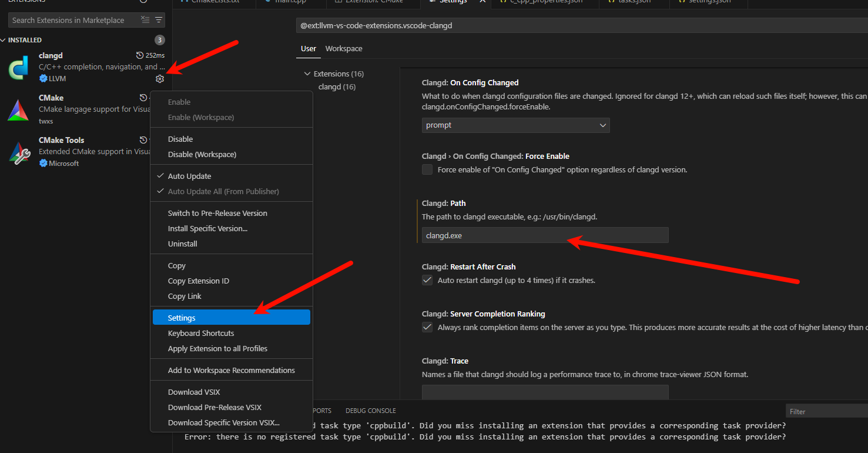Select Add to Workspace Recommendations

point(232,370)
